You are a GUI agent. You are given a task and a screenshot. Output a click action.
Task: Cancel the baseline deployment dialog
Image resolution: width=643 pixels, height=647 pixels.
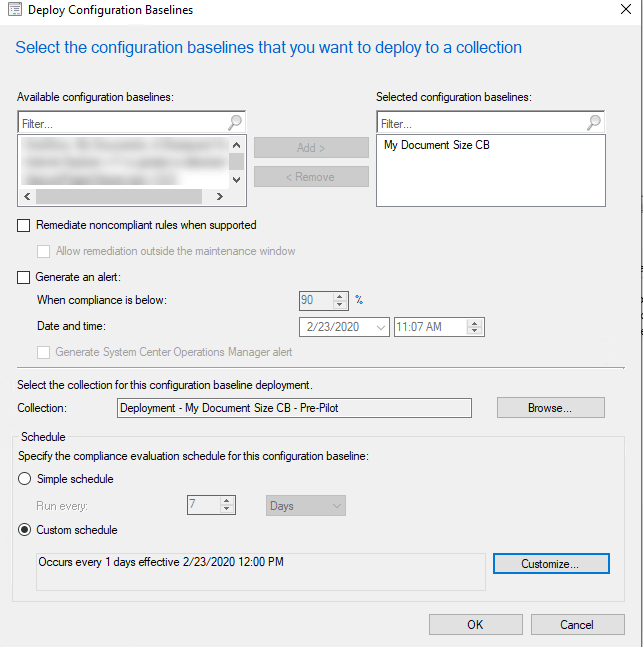[577, 625]
